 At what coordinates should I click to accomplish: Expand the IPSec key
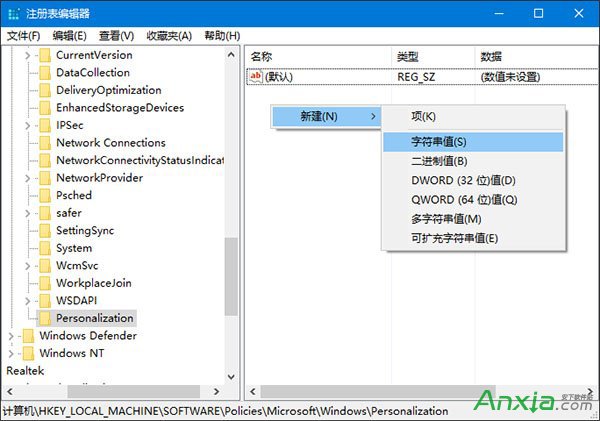[27, 126]
